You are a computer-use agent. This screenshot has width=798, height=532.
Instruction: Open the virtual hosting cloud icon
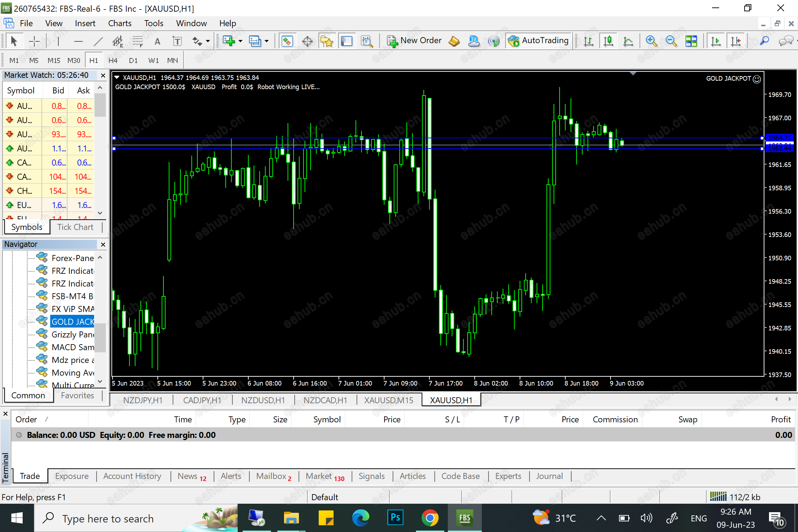[x=474, y=41]
